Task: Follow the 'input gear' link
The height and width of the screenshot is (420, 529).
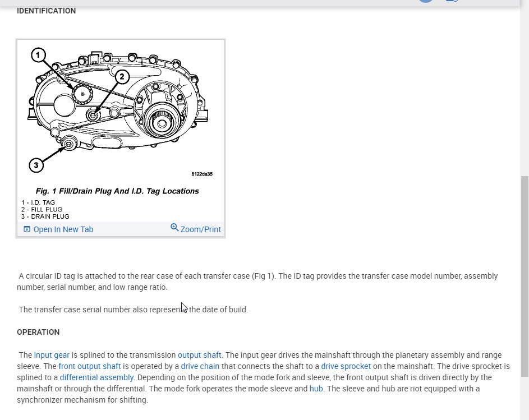Action: [52, 355]
